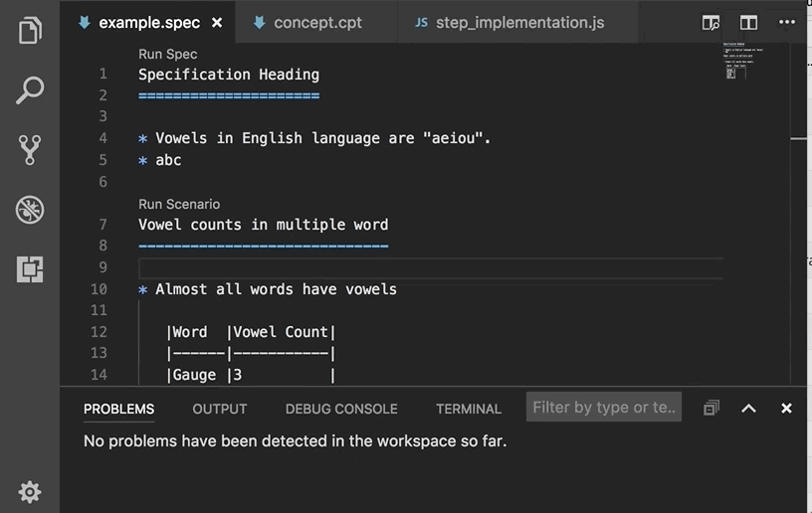This screenshot has width=812, height=513.
Task: Click the 'Specification Heading' line
Action: pos(229,75)
